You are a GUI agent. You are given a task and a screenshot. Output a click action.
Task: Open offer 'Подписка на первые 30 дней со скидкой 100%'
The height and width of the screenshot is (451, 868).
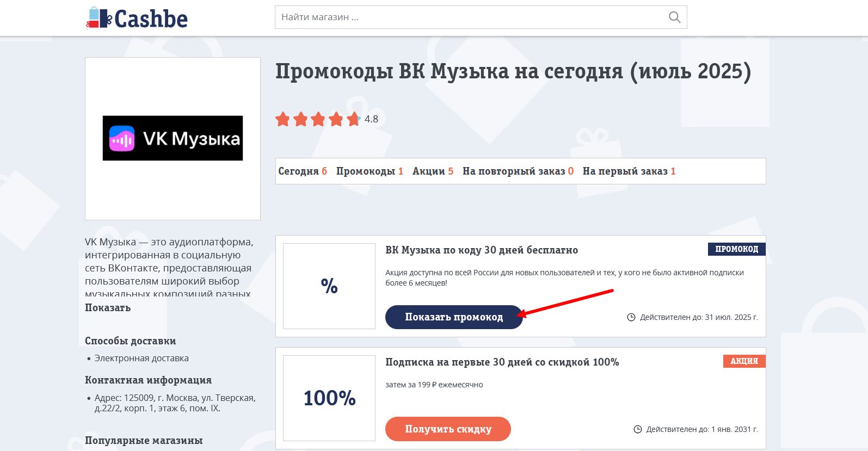click(502, 362)
